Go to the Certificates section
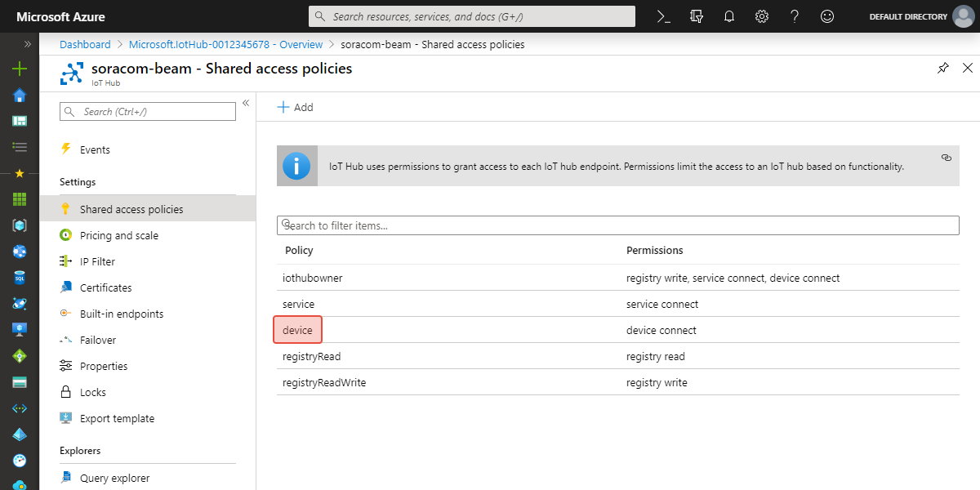 click(x=105, y=287)
